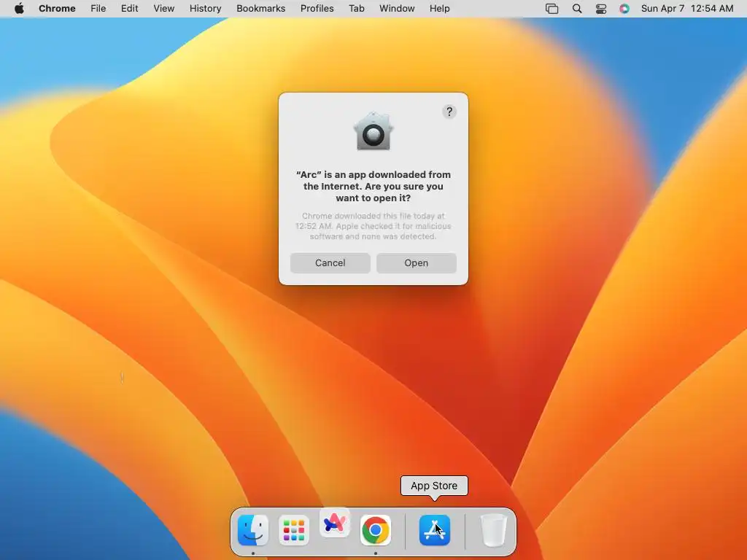Click the "Chrome downloaded this file today" description
Screen dimensions: 747x560
pyautogui.click(x=373, y=226)
